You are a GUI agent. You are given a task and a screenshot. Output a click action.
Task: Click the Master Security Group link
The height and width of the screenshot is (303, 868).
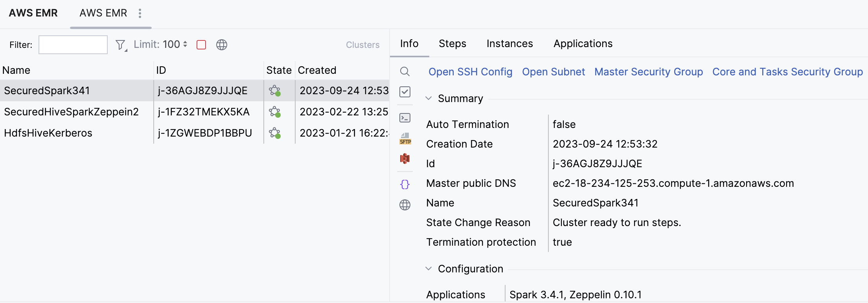click(x=648, y=72)
